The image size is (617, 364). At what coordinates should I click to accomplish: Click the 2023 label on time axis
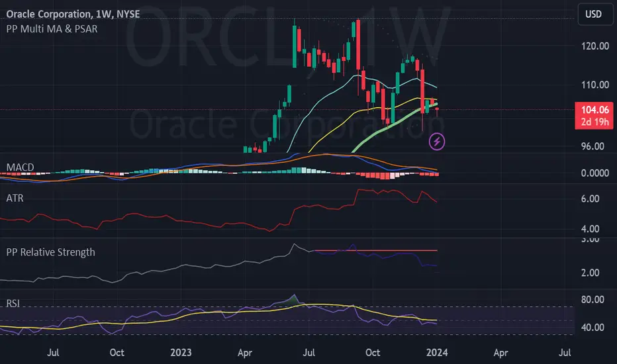click(x=181, y=352)
